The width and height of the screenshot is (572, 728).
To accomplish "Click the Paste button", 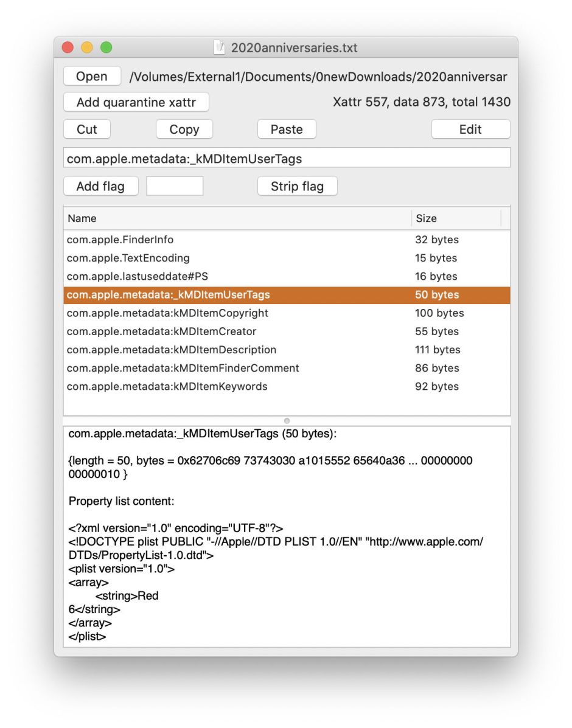I will pyautogui.click(x=286, y=129).
